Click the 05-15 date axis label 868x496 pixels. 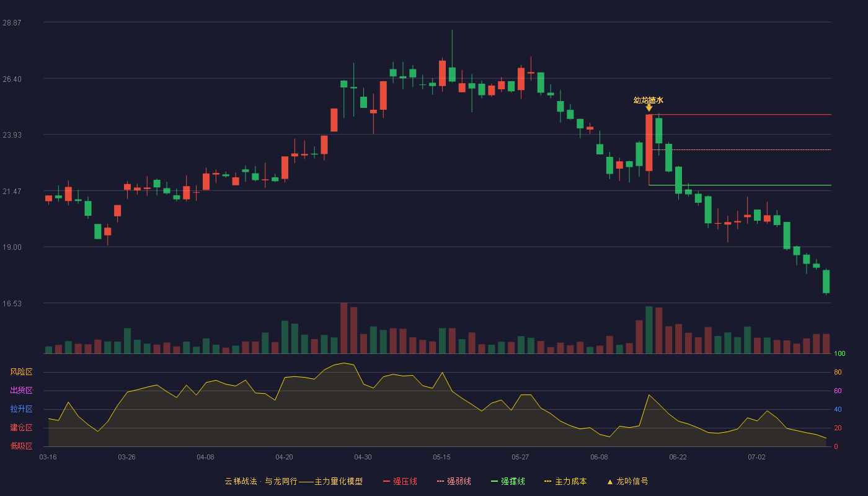click(441, 457)
